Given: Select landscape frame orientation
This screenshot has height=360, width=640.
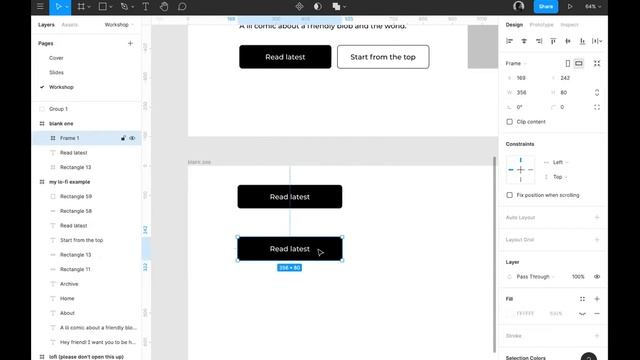Looking at the screenshot, I should click(x=579, y=63).
